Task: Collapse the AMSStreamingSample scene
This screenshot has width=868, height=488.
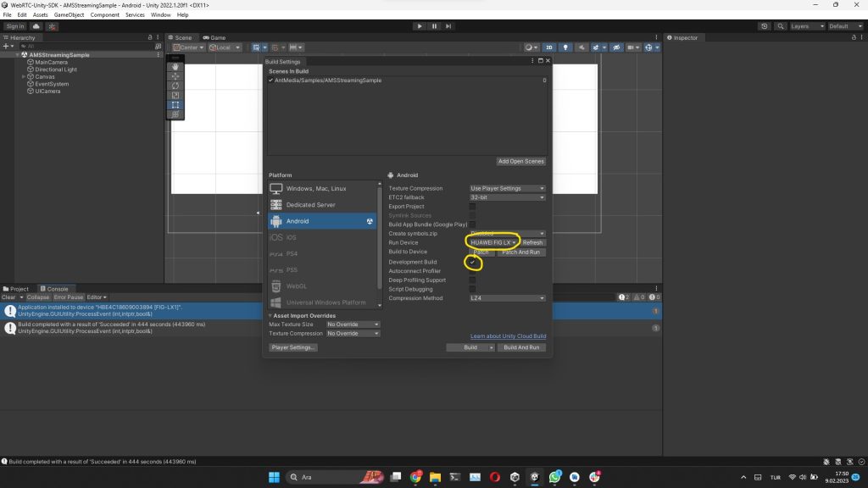Action: click(x=17, y=55)
